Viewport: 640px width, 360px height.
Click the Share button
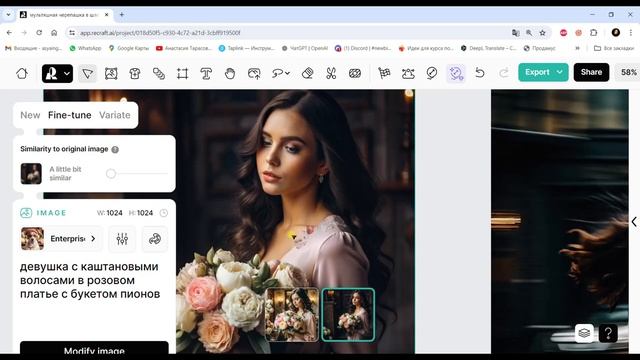tap(591, 72)
